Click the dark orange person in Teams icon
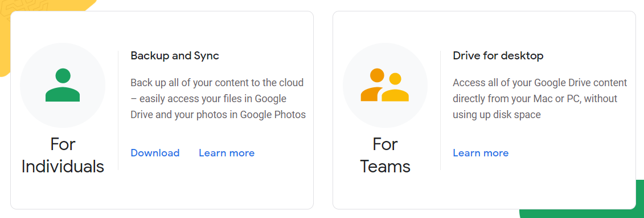644x218 pixels. pyautogui.click(x=373, y=85)
